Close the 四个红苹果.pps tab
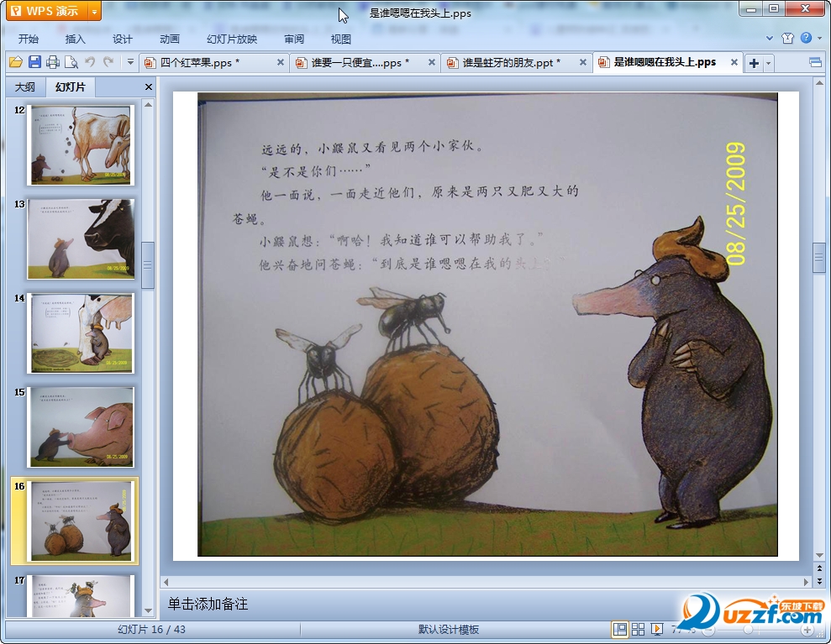Image resolution: width=831 pixels, height=644 pixels. click(281, 62)
